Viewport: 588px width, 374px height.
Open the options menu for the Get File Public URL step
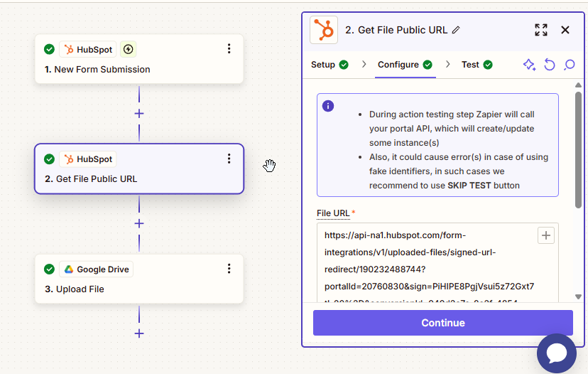point(229,159)
